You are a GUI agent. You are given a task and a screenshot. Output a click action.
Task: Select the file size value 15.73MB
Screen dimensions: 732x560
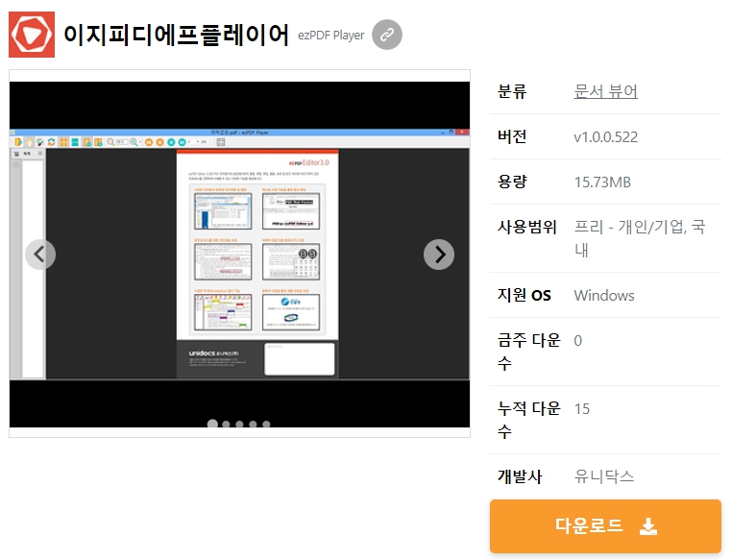[x=602, y=182]
